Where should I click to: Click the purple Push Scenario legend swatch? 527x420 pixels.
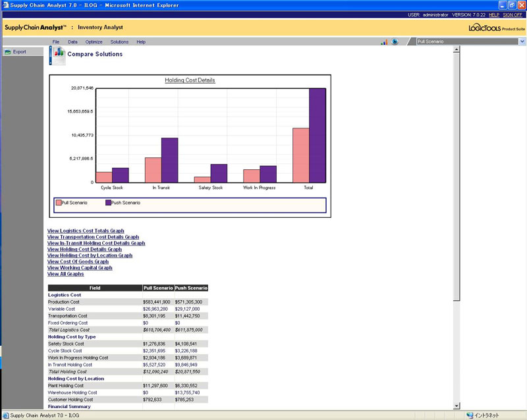tap(108, 203)
